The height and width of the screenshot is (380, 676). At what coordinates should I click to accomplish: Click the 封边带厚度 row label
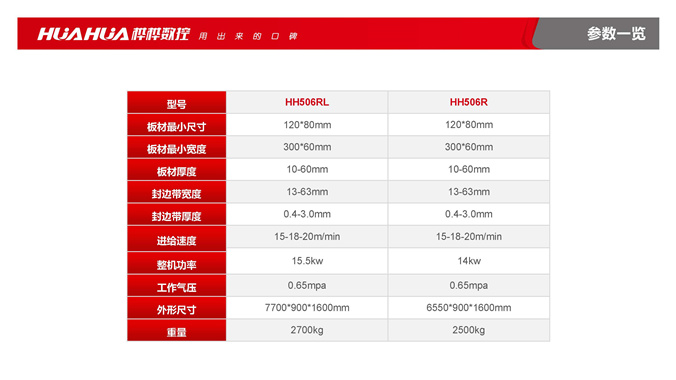[177, 215]
